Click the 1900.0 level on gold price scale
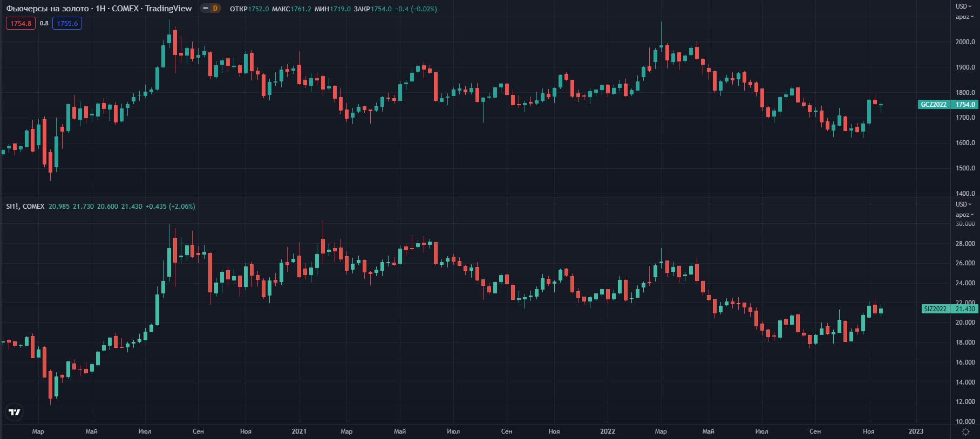This screenshot has height=439, width=980. click(965, 67)
